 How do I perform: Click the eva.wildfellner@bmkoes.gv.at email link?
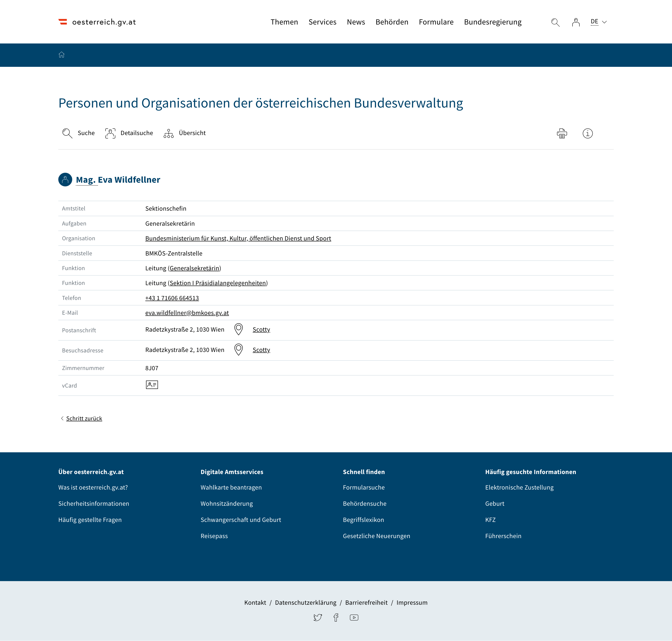click(187, 313)
